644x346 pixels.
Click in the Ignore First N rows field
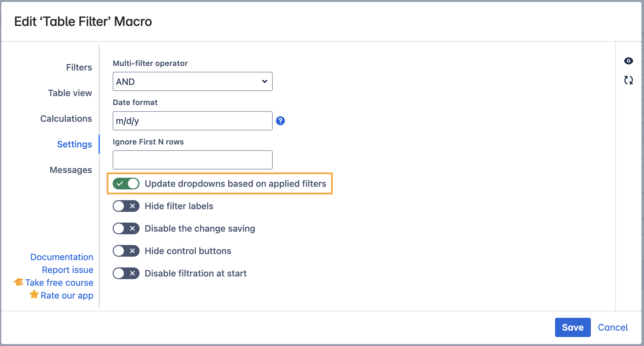pyautogui.click(x=192, y=160)
